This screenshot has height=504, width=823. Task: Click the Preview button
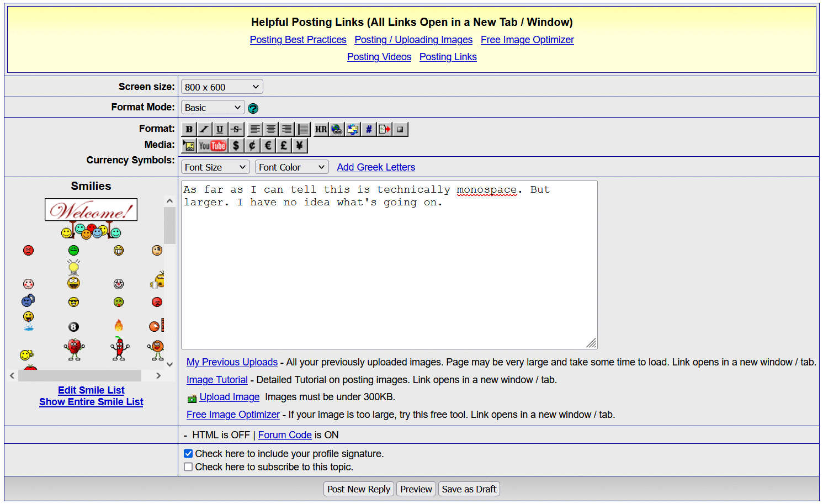point(416,489)
